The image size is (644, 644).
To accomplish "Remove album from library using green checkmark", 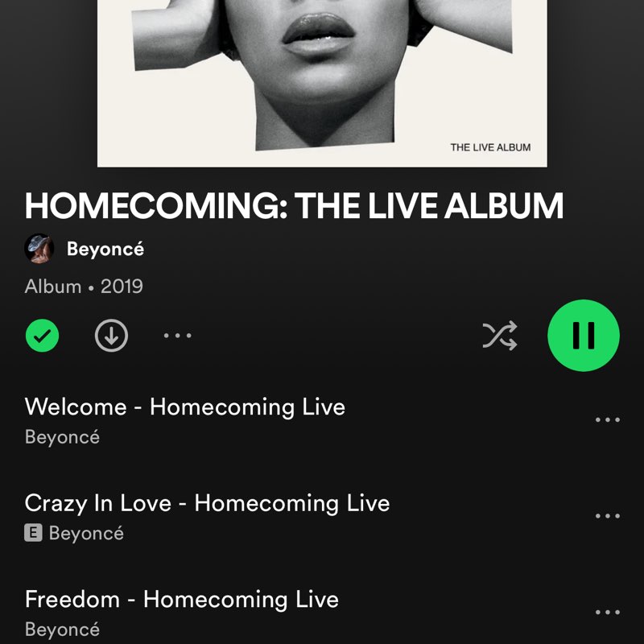I will pyautogui.click(x=43, y=336).
